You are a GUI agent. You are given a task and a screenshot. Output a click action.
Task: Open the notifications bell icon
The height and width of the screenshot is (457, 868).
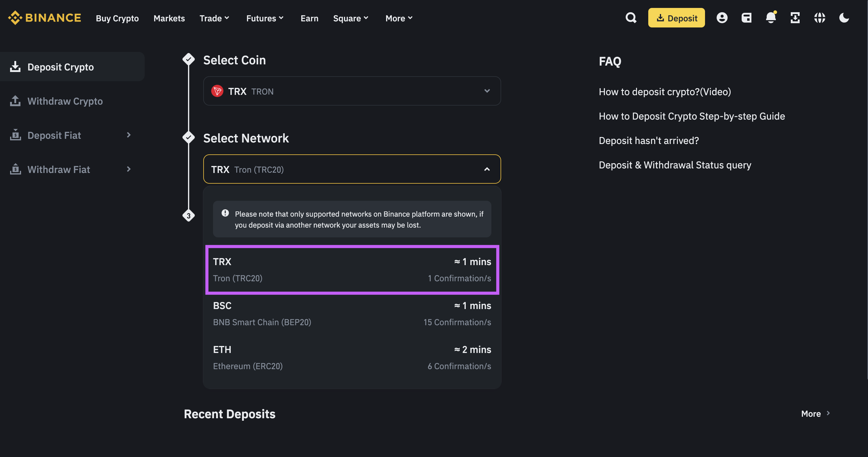tap(771, 17)
